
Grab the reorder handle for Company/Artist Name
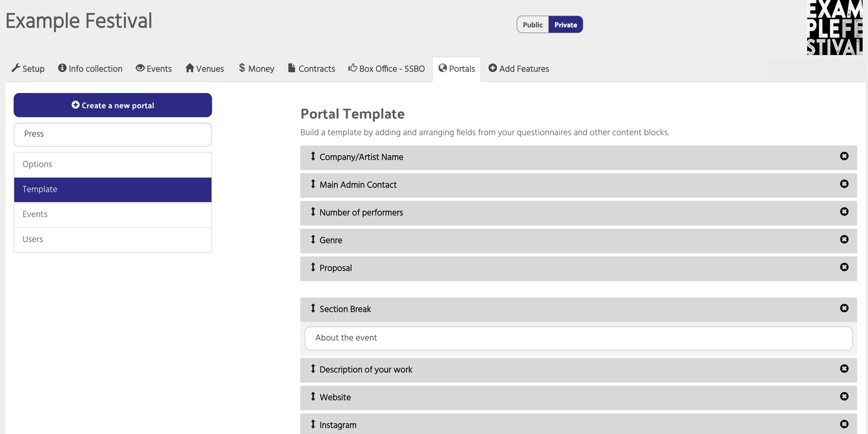pos(313,156)
